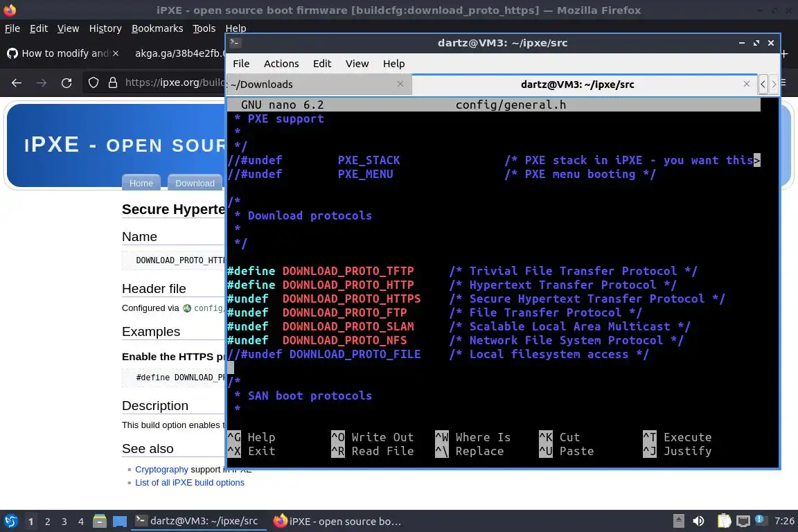The width and height of the screenshot is (798, 532).
Task: Click the Firefox forward arrow
Action: (x=42, y=82)
